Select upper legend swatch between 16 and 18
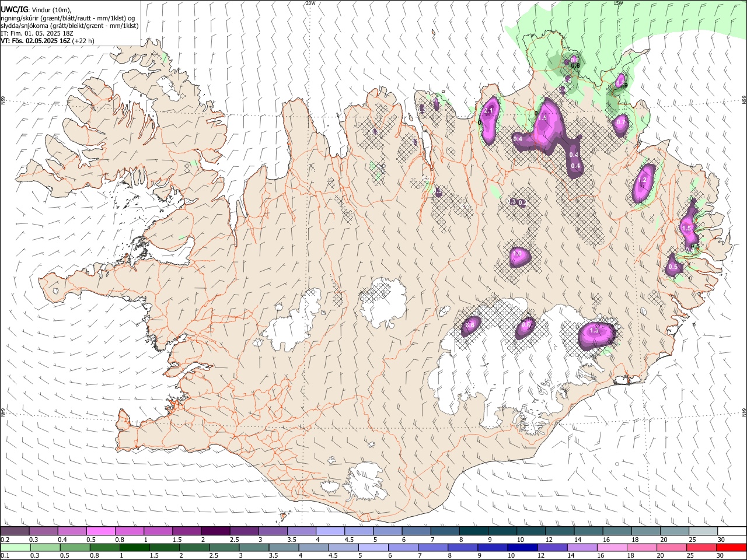 coord(617,531)
